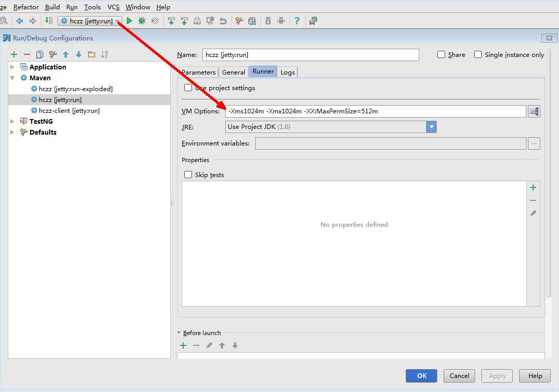Switch to the Logs tab
The image size is (559, 392).
(x=287, y=72)
